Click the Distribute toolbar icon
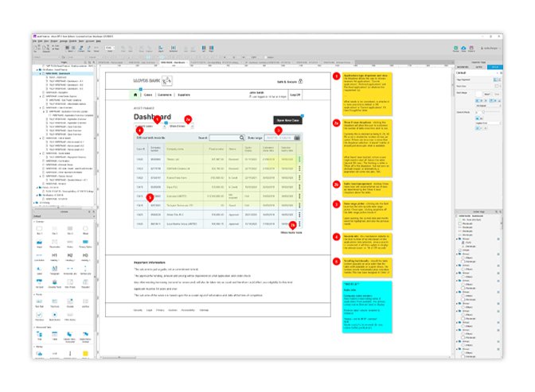Screen dimensions: 535x392 point(174,49)
